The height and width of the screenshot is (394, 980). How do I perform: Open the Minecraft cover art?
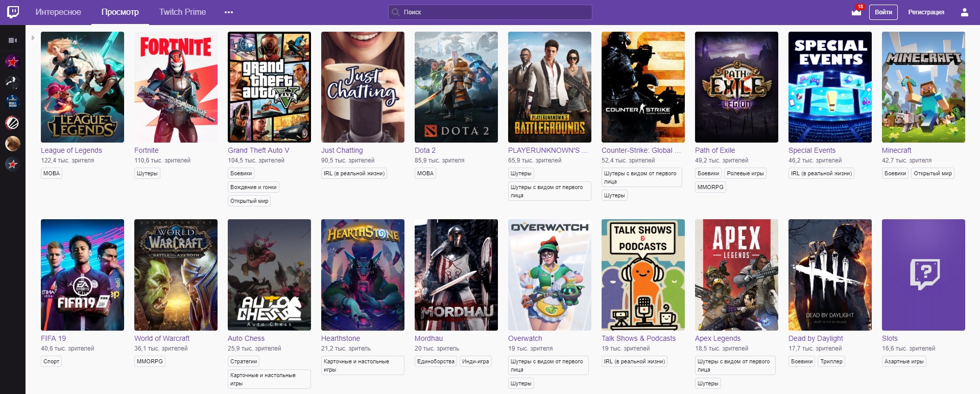coord(923,87)
